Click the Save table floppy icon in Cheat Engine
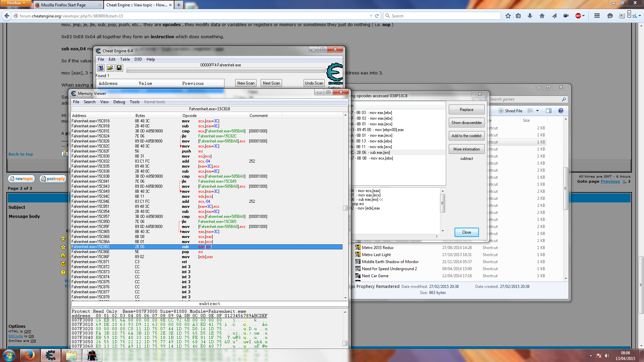Image resolution: width=644 pixels, height=362 pixels. 119,68
